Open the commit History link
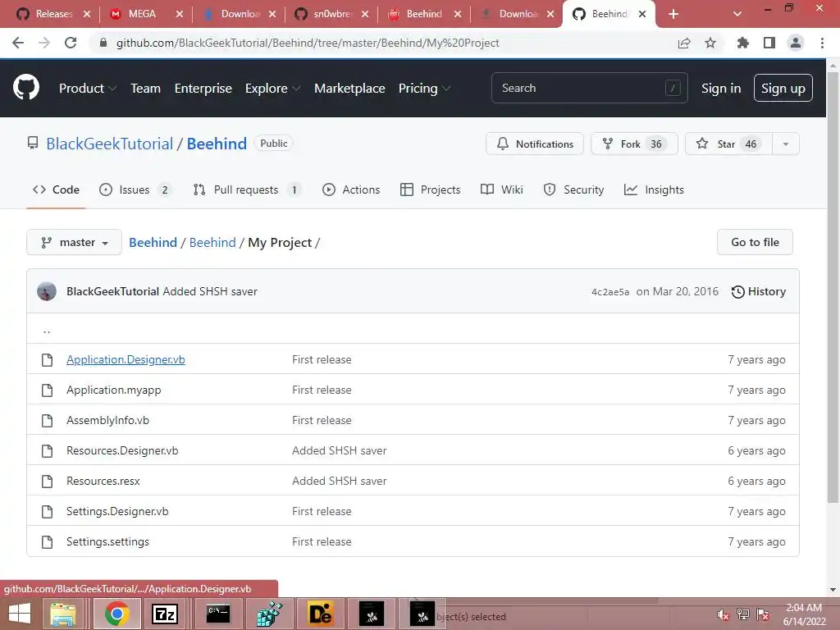This screenshot has height=630, width=840. tap(759, 291)
